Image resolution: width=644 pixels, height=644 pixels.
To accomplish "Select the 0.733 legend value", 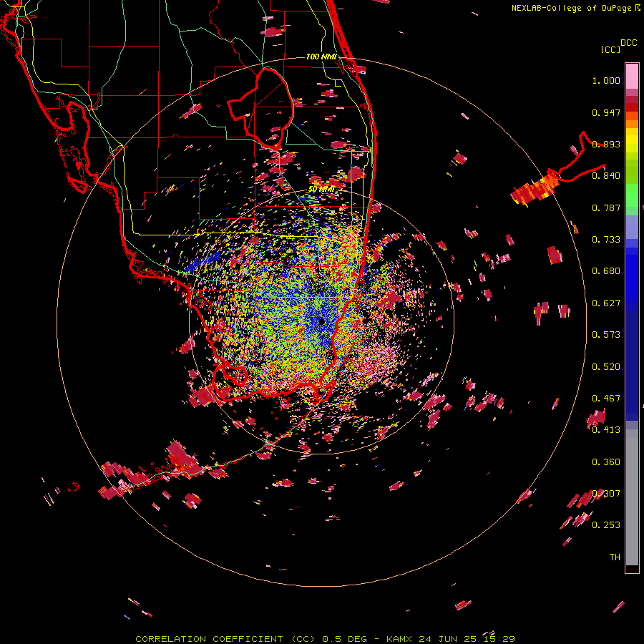I will (606, 240).
